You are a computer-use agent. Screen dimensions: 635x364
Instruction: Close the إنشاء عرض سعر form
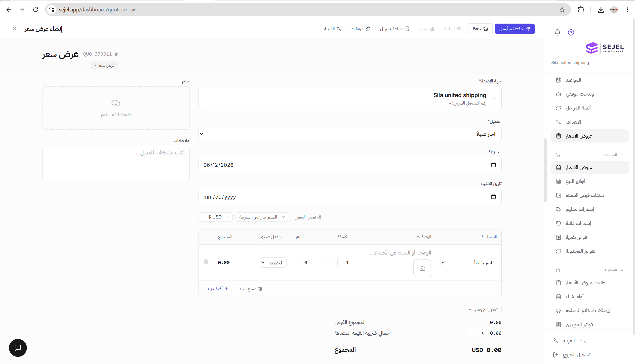[x=14, y=29]
